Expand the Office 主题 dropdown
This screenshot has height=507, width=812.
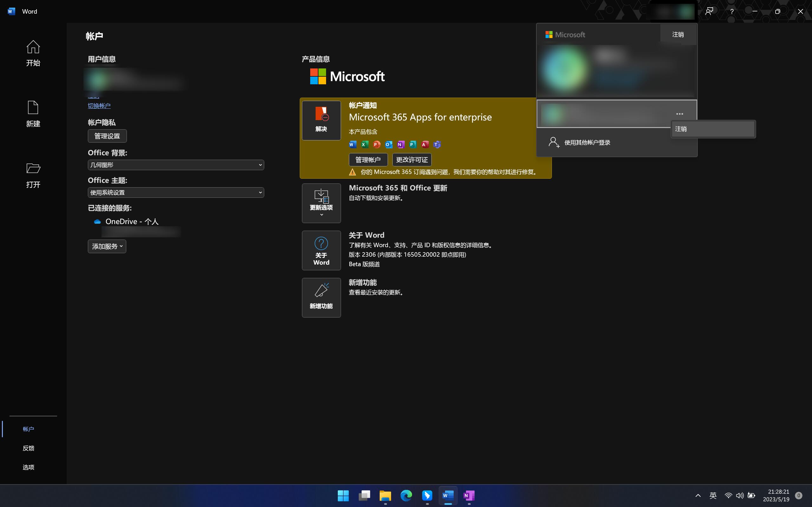176,192
